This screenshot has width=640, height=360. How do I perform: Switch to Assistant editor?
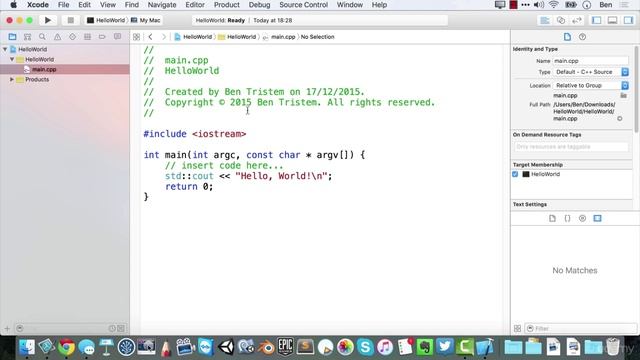[x=561, y=20]
